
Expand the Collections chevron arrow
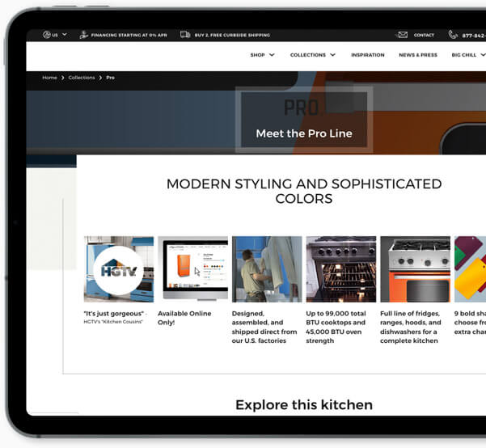pos(332,55)
